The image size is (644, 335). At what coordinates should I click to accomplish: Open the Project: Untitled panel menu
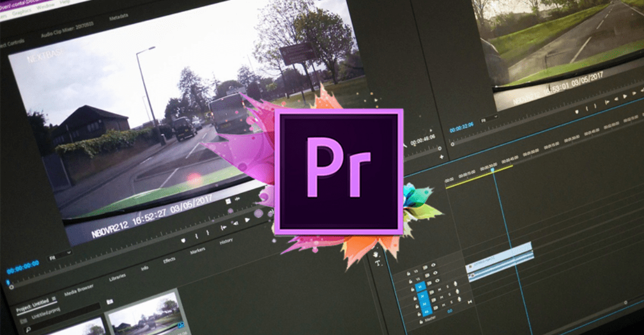click(54, 299)
